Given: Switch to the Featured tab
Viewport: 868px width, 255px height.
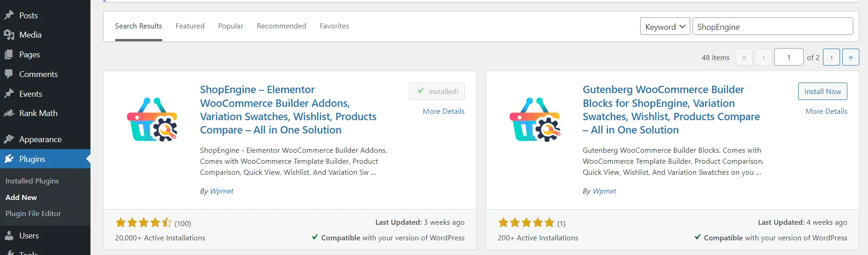Looking at the screenshot, I should pyautogui.click(x=190, y=26).
